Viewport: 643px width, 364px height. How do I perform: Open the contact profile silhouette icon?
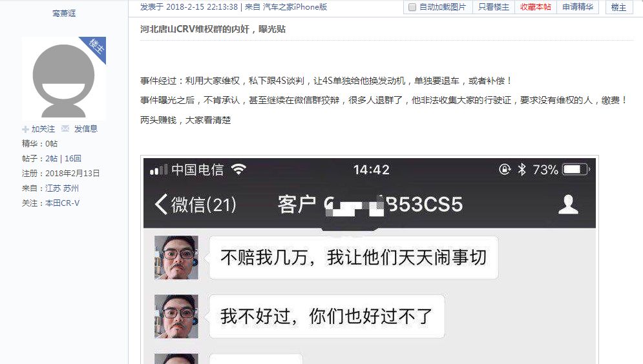tap(568, 205)
